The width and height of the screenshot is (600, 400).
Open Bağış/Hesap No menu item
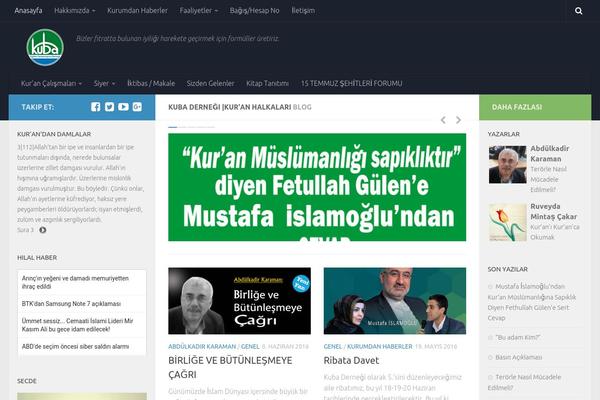(x=254, y=11)
